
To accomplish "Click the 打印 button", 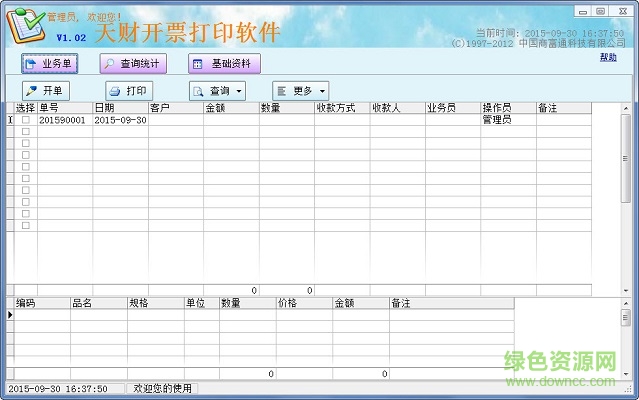I will pyautogui.click(x=129, y=90).
